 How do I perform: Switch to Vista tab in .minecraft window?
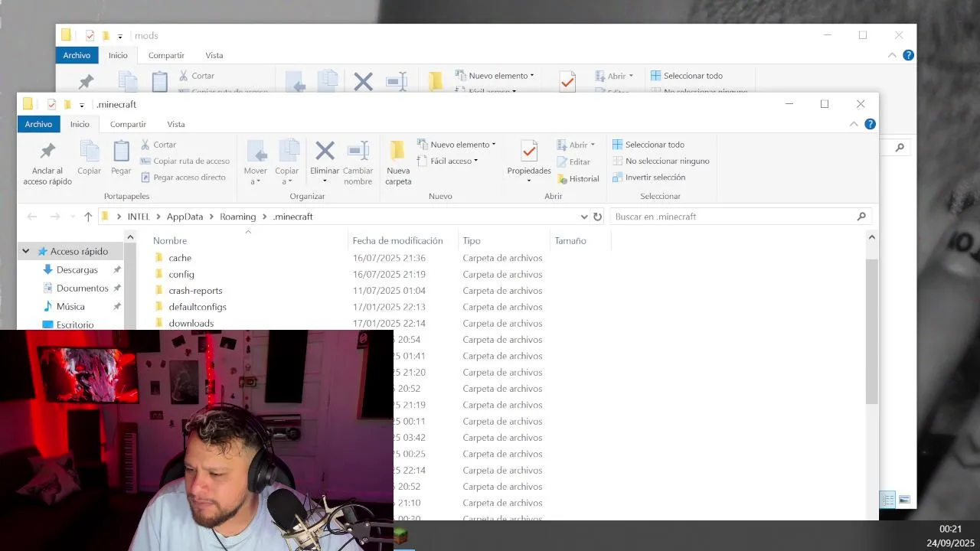[x=176, y=124]
